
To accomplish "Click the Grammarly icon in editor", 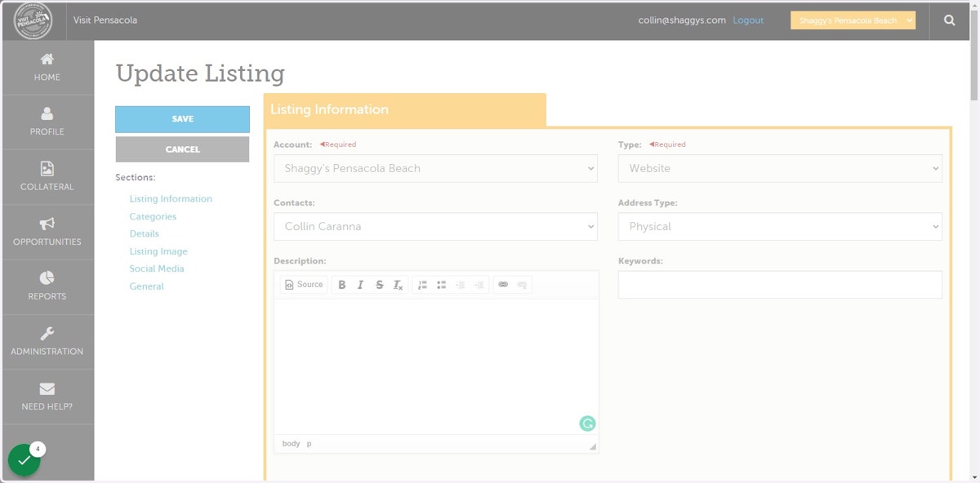I will coord(587,423).
